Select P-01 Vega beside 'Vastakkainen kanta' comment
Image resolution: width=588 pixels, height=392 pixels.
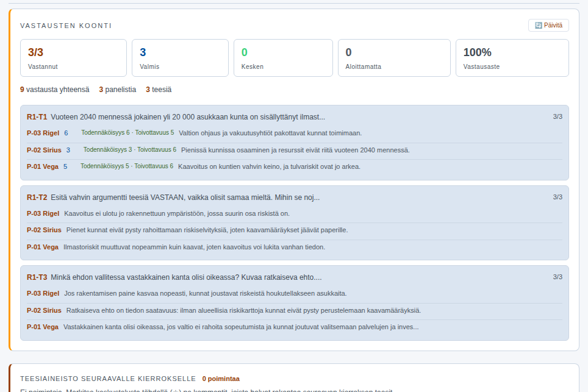tap(42, 327)
